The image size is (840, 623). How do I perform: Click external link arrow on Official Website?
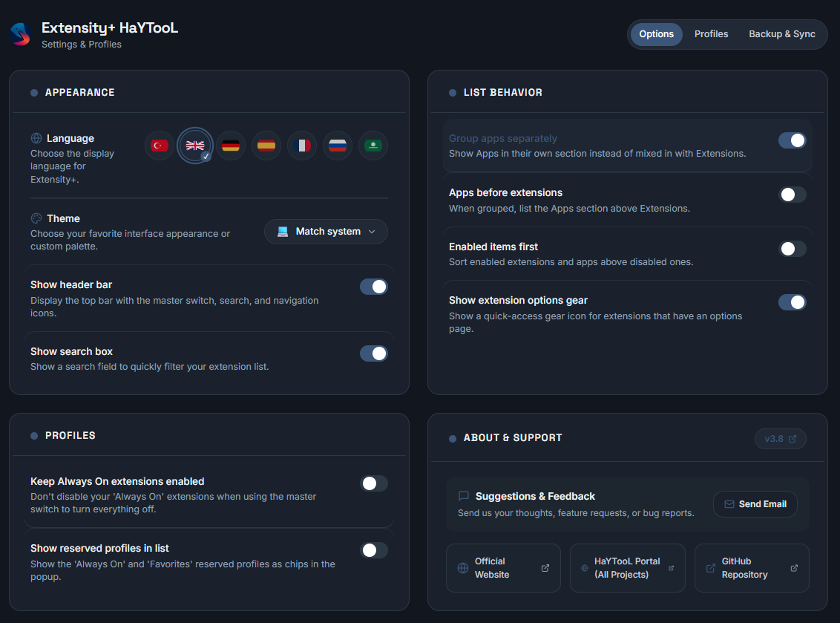coord(545,568)
